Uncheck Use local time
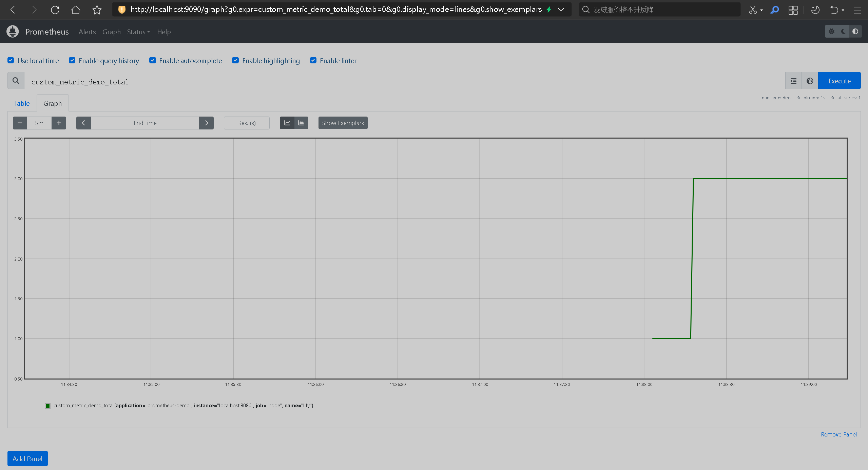 [11, 60]
